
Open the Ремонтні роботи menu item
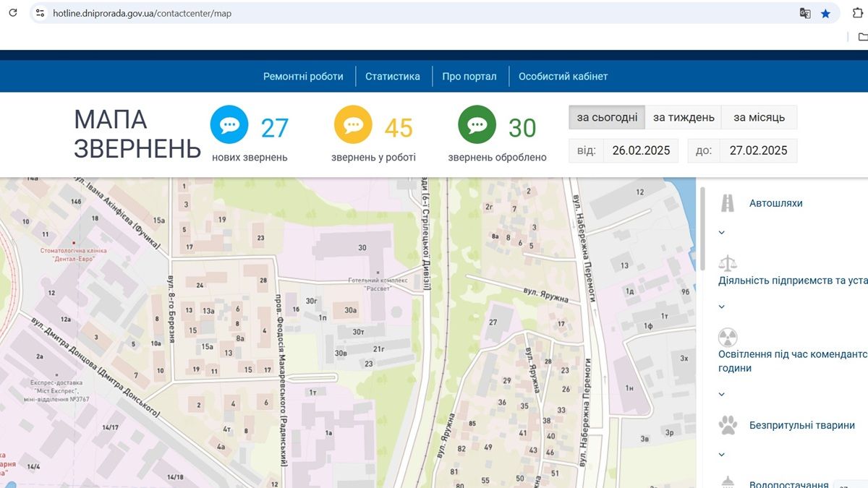(x=303, y=77)
